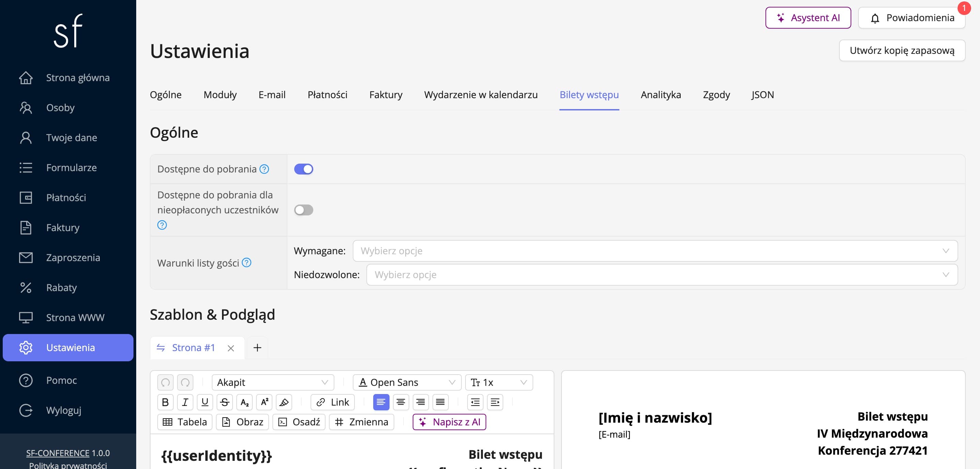Apply bold formatting in the editor
980x469 pixels.
(x=165, y=402)
